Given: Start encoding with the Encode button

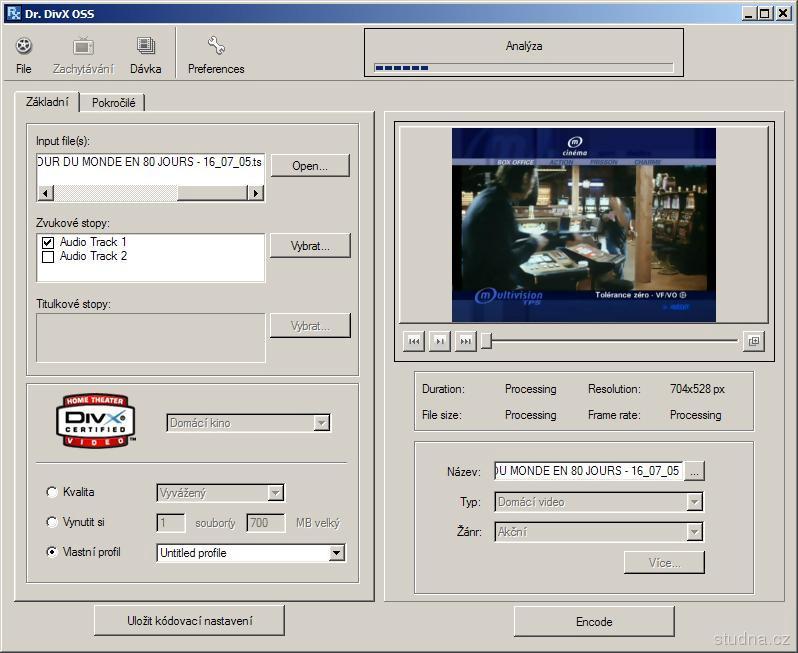Looking at the screenshot, I should [x=594, y=621].
